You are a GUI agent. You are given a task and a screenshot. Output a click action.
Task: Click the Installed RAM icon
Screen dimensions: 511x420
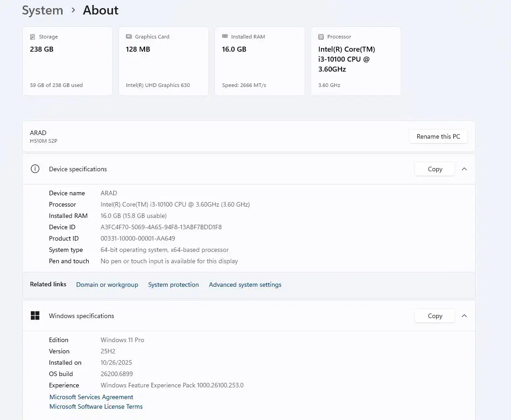point(225,37)
